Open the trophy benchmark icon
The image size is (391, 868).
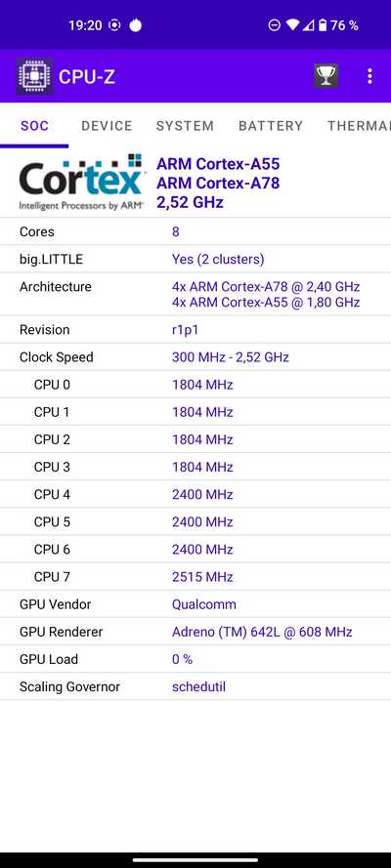tap(326, 76)
